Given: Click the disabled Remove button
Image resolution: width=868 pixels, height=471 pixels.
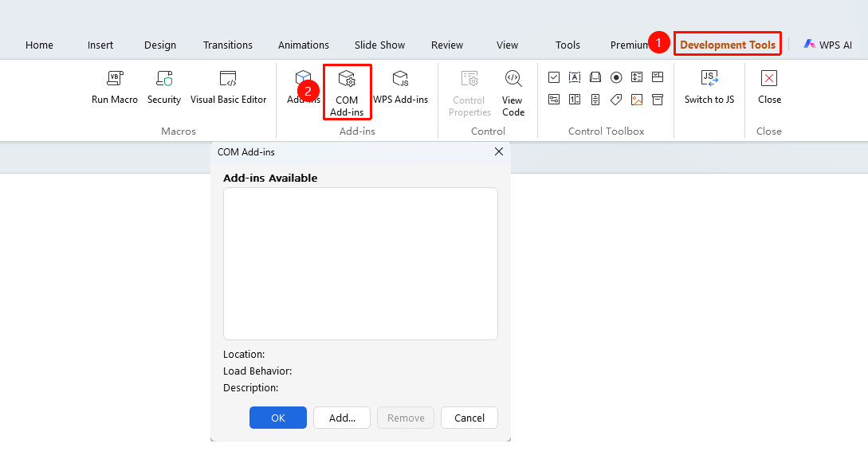Looking at the screenshot, I should [406, 418].
